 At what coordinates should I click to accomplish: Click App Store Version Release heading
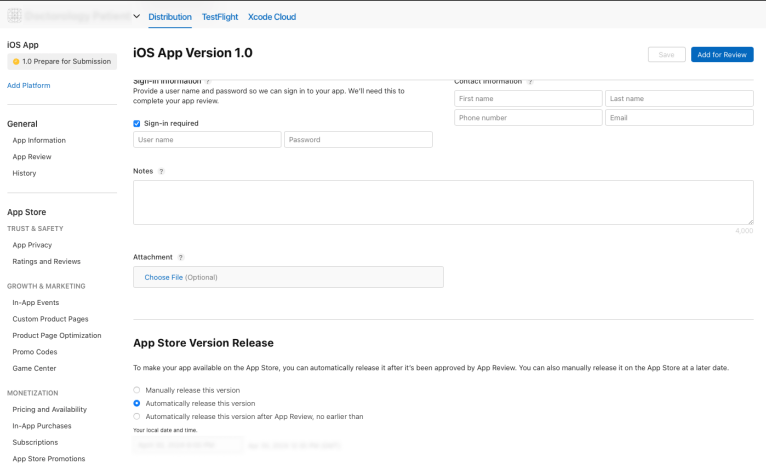pyautogui.click(x=203, y=343)
